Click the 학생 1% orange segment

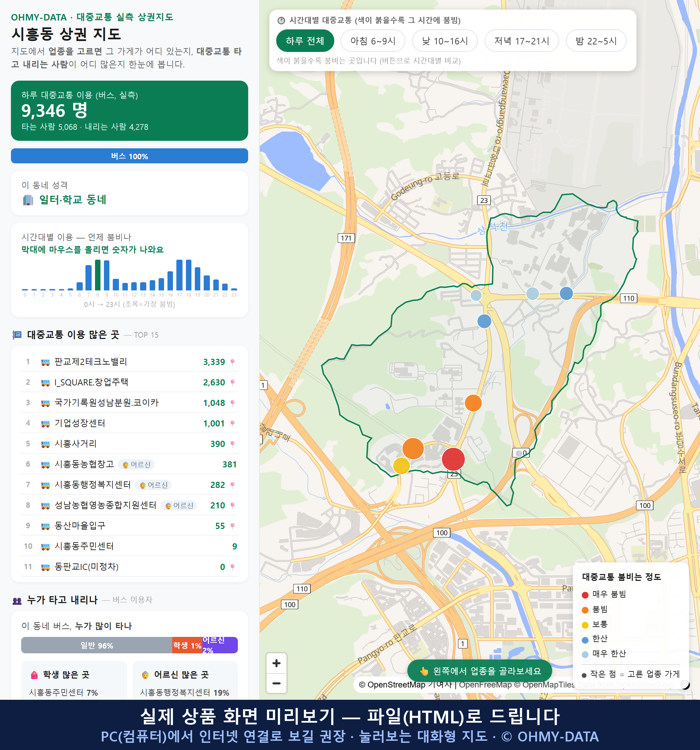pyautogui.click(x=187, y=645)
